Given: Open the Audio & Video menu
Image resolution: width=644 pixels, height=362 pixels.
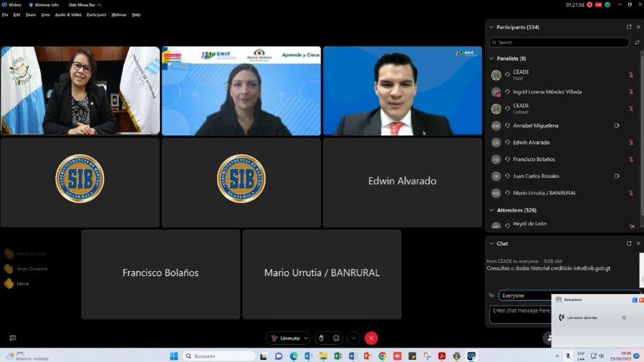Looking at the screenshot, I should (x=68, y=14).
